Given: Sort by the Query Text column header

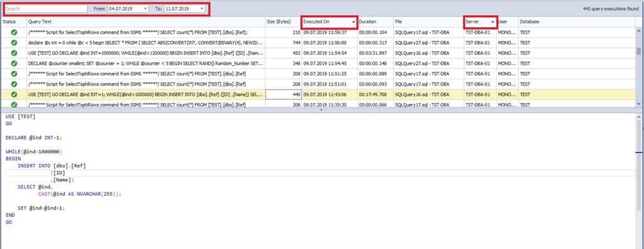Looking at the screenshot, I should [145, 22].
